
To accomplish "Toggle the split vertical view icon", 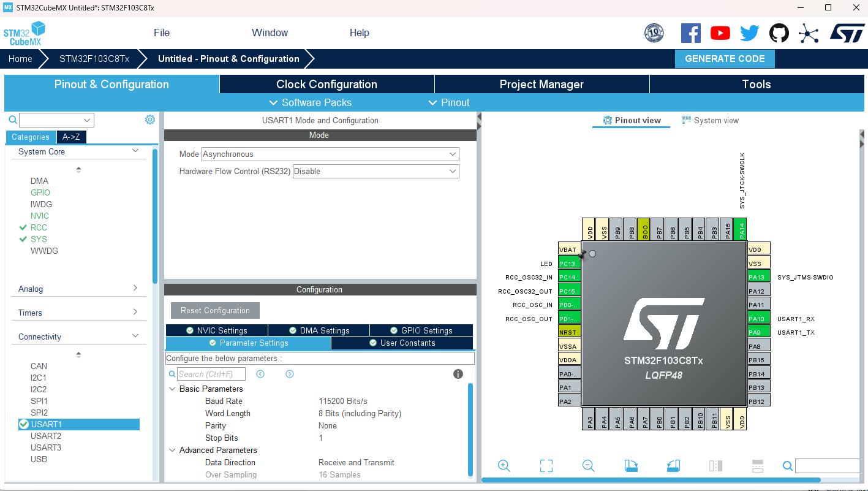I will pos(715,466).
